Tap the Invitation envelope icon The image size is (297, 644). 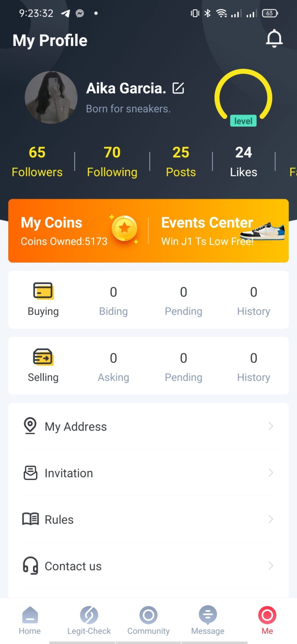pyautogui.click(x=30, y=473)
